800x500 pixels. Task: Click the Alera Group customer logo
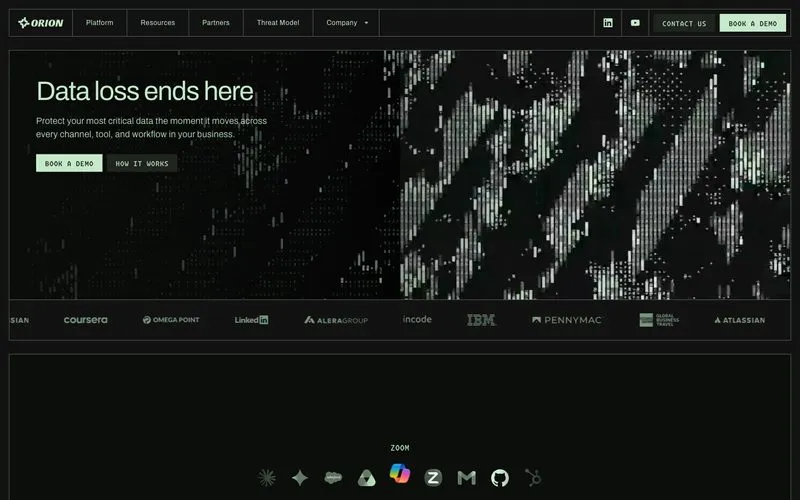pos(336,320)
